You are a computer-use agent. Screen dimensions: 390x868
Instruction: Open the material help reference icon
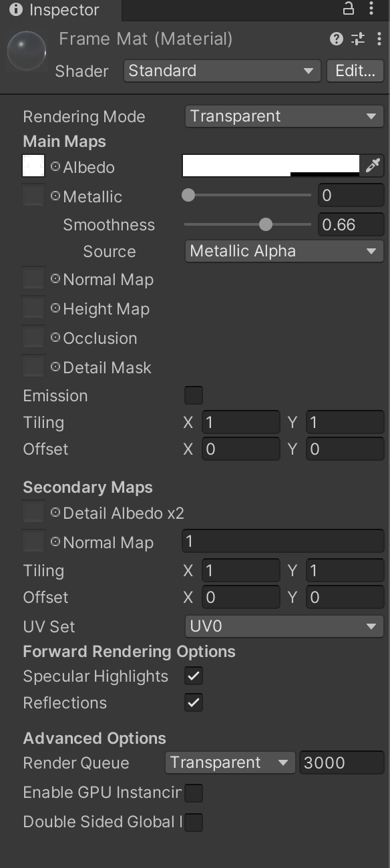point(336,39)
